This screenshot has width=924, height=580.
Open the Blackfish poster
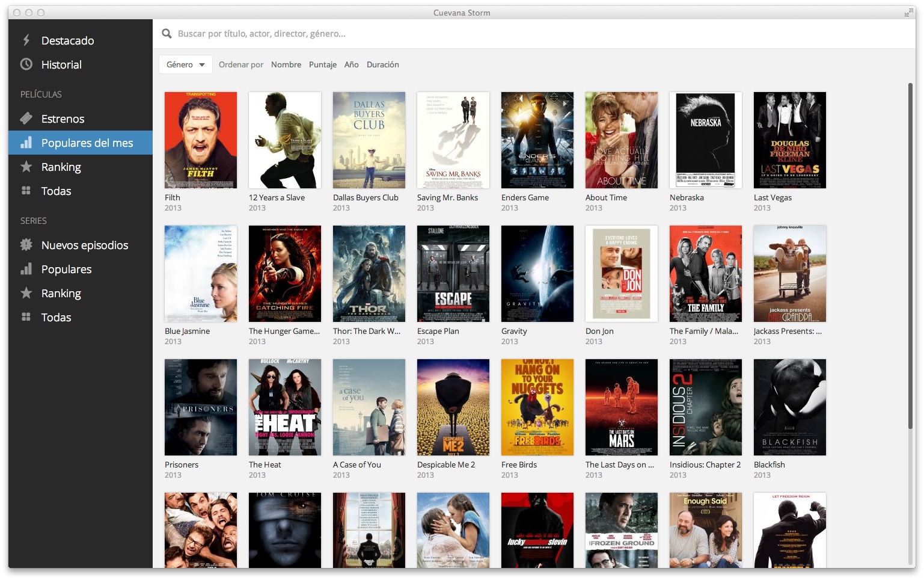[790, 407]
